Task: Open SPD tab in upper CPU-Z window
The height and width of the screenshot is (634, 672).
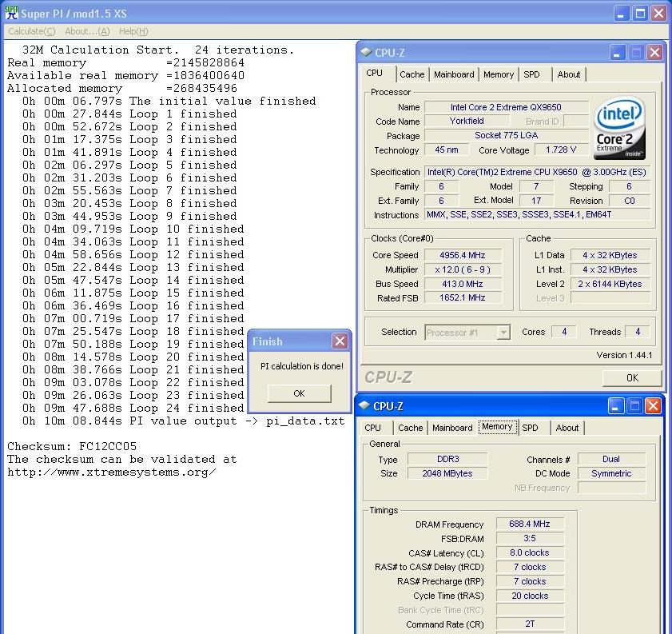Action: [x=531, y=74]
